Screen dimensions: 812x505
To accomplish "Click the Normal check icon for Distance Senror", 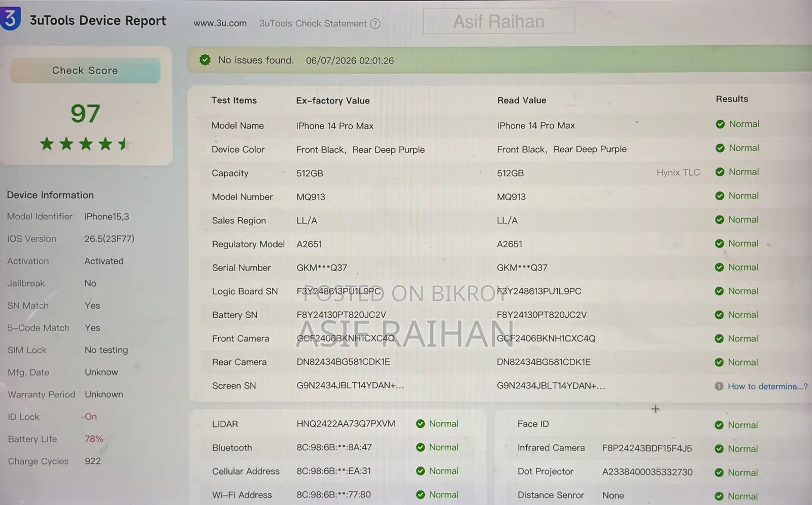I will tap(719, 496).
